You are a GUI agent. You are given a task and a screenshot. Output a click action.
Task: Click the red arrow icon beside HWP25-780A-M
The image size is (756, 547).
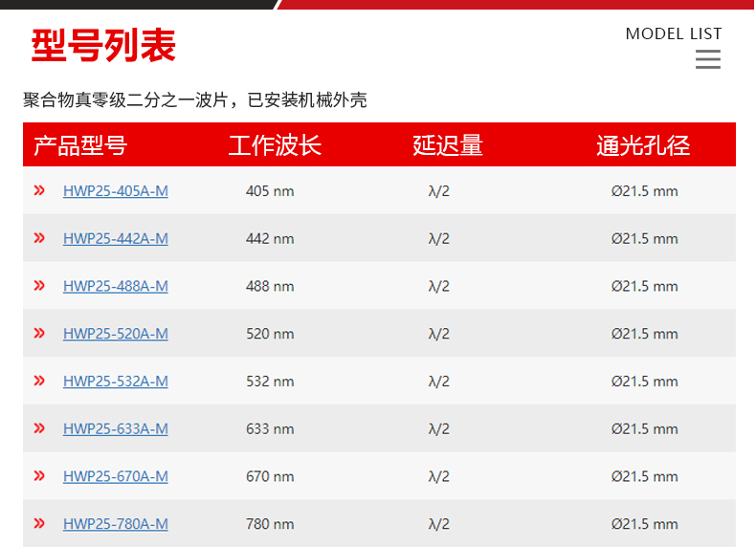(39, 523)
